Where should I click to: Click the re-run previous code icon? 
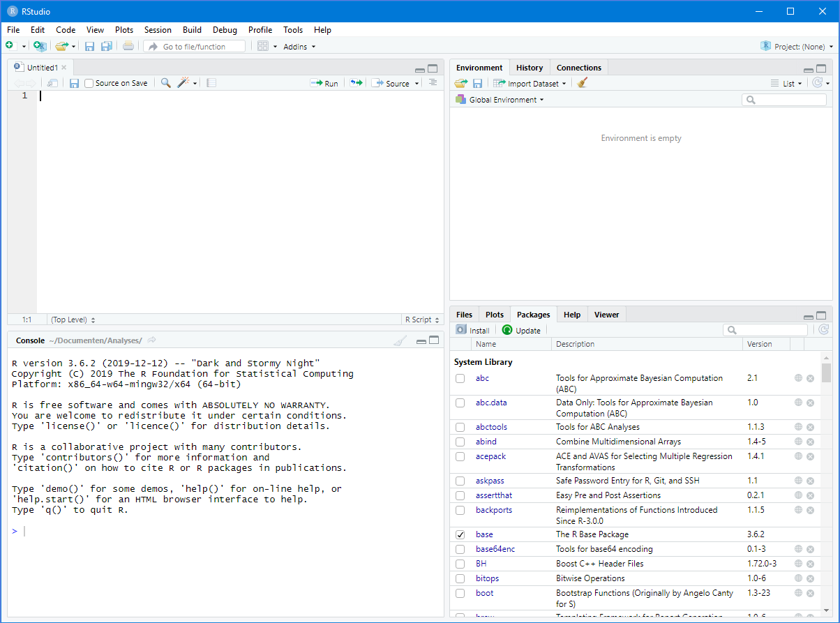[357, 83]
